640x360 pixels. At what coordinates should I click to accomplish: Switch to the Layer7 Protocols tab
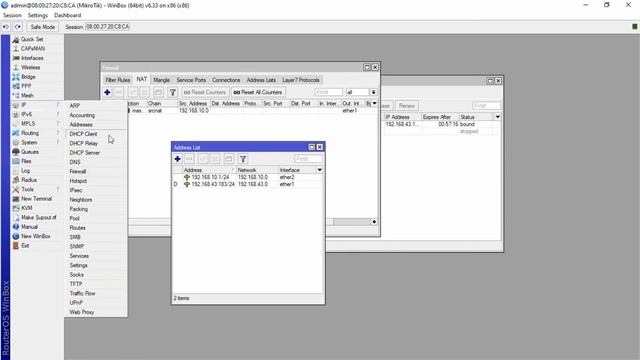point(301,80)
